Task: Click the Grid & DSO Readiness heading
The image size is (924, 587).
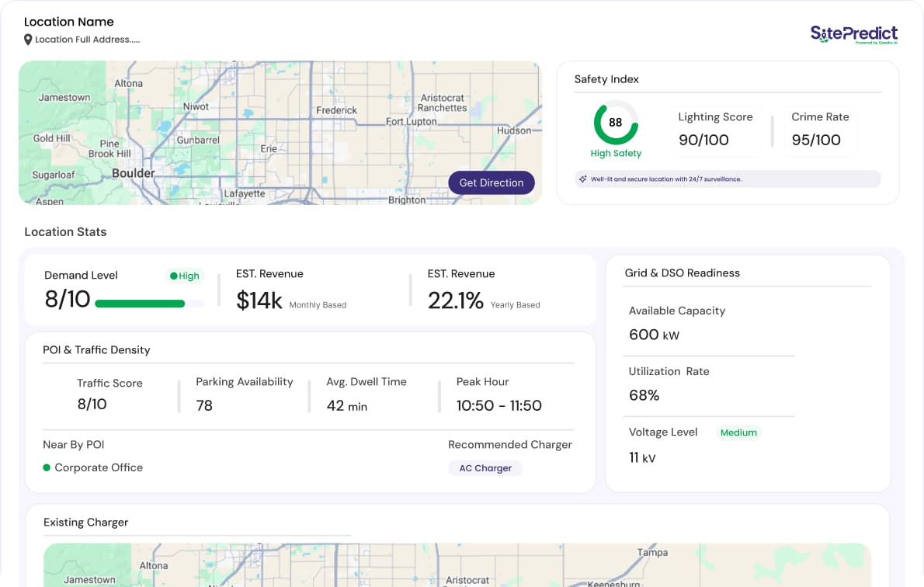Action: (682, 273)
